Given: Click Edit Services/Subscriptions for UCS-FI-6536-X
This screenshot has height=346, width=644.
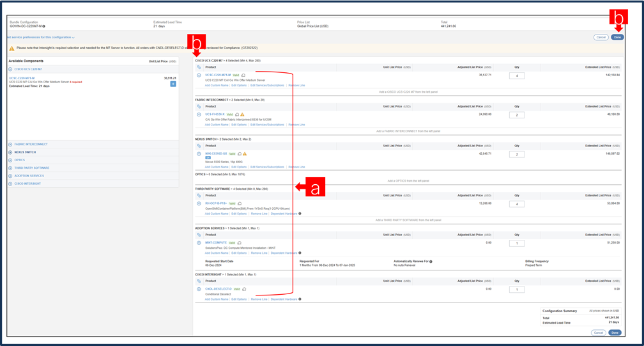Looking at the screenshot, I should tap(267, 125).
